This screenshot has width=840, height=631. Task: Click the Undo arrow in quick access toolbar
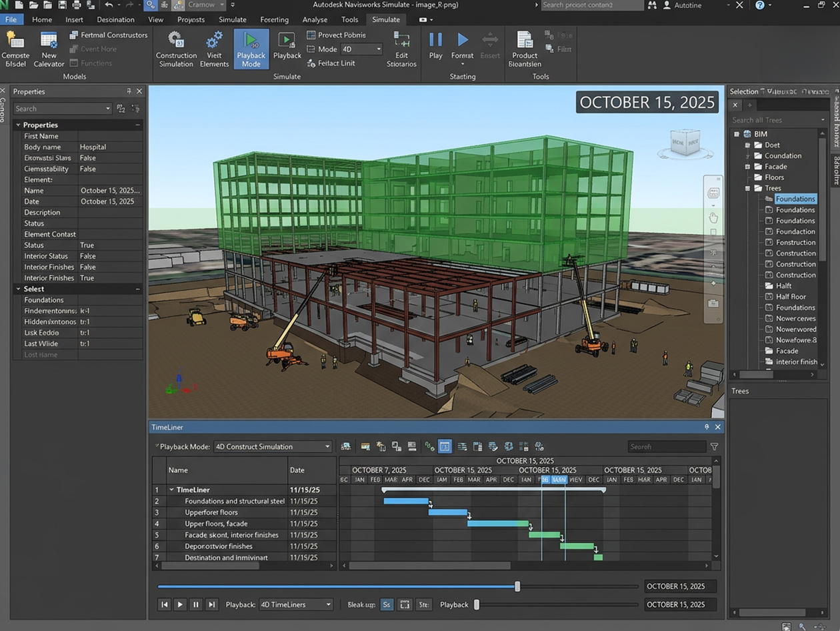[x=109, y=5]
